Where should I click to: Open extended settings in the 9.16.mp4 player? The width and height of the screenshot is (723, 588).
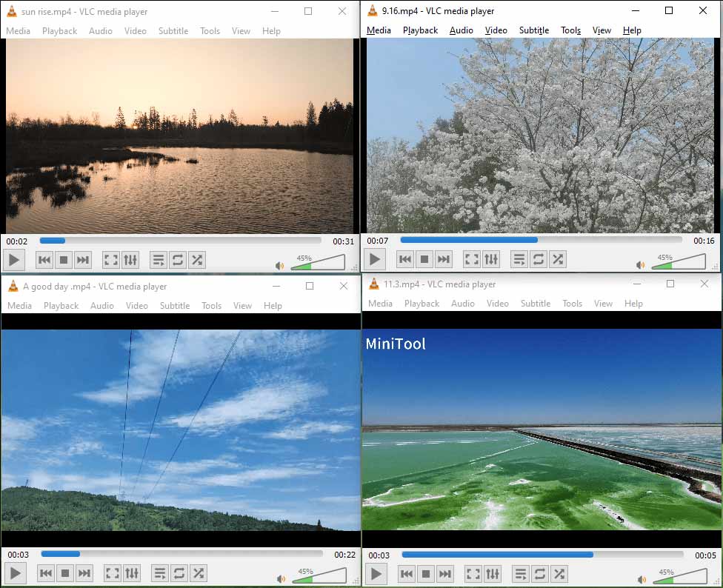491,259
